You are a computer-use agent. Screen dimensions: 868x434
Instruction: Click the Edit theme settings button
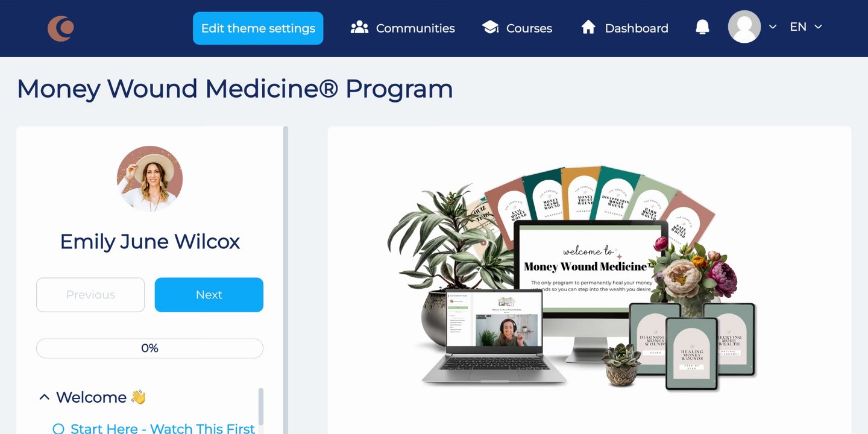(x=258, y=28)
